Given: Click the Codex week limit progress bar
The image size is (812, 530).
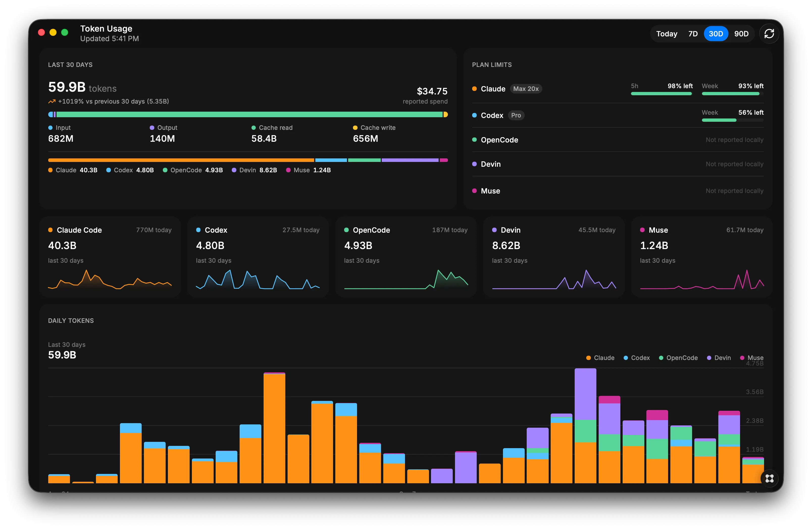Looking at the screenshot, I should coord(732,120).
